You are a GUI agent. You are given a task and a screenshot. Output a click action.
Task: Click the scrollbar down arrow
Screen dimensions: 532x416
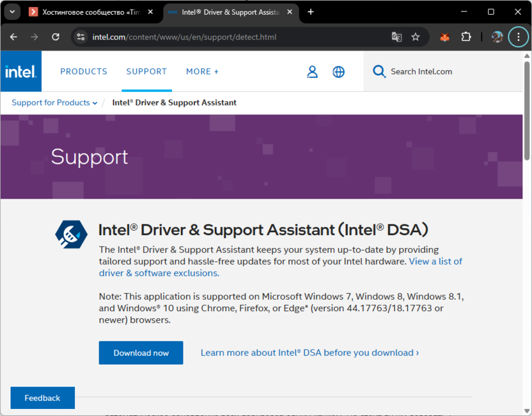(527, 412)
